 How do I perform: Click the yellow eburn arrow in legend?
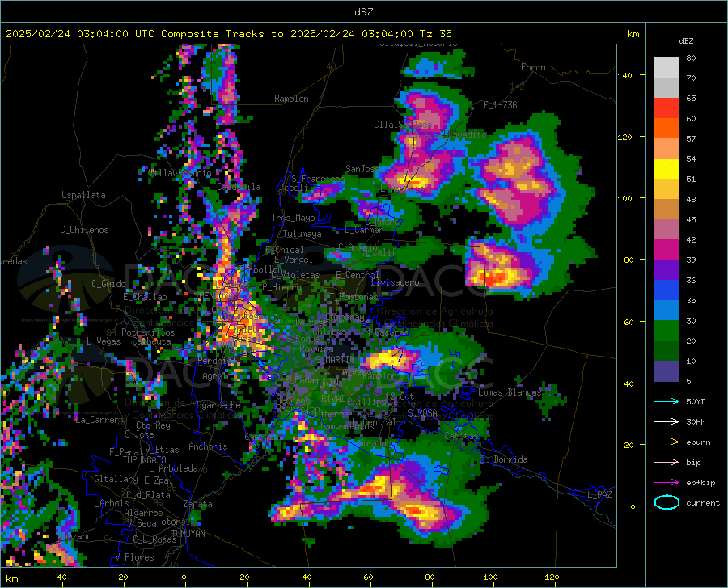tap(667, 442)
